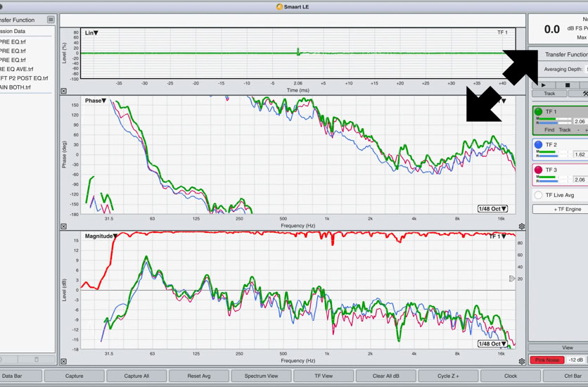Close the Magnitude graph pane
The image size is (588, 387).
[x=63, y=361]
